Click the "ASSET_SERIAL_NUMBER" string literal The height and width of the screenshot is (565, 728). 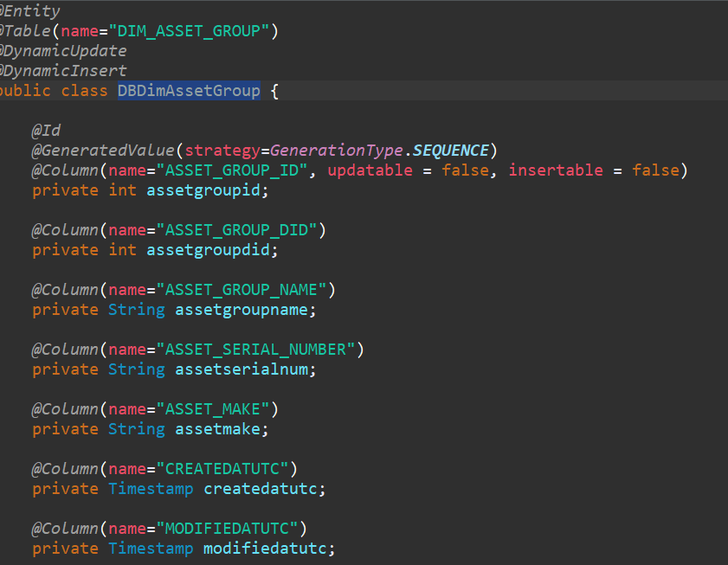pos(260,350)
